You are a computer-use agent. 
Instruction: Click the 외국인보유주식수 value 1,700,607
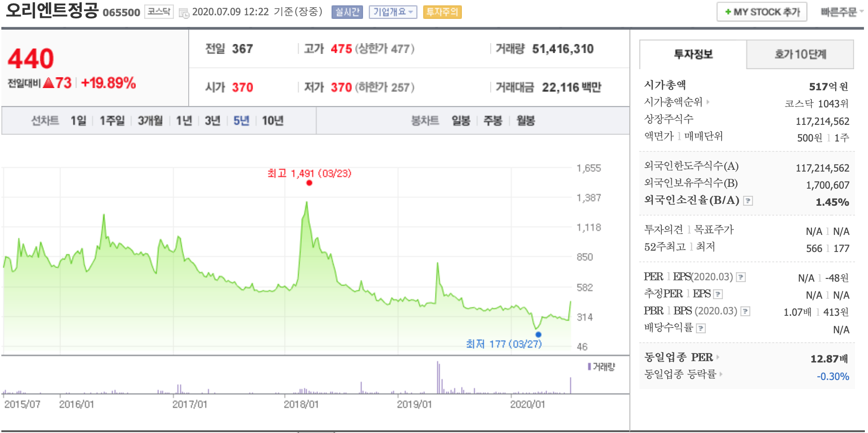[x=828, y=185]
